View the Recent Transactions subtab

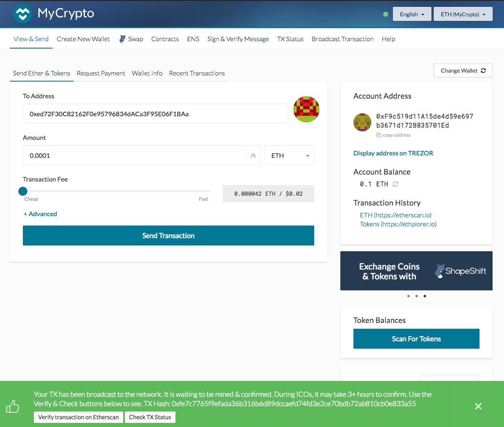coord(197,73)
